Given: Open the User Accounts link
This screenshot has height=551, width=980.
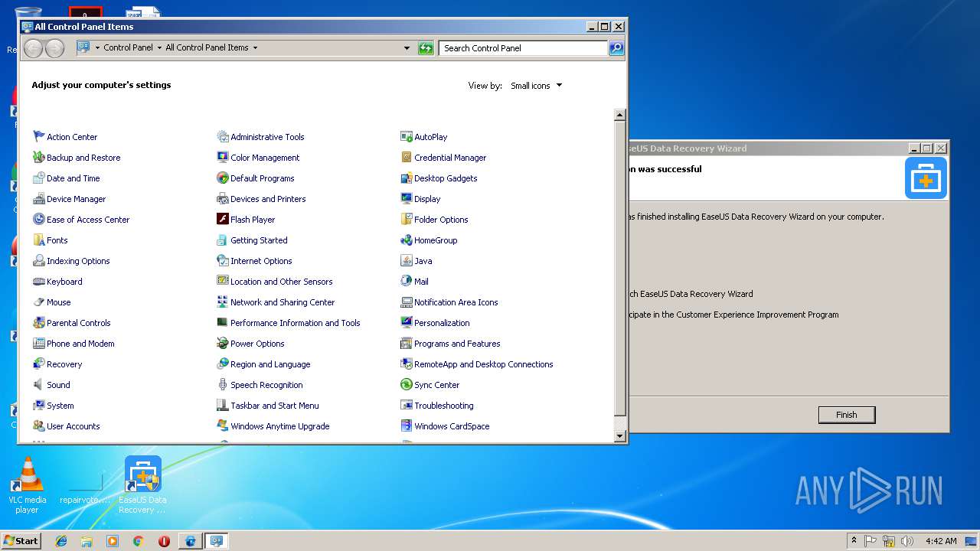Looking at the screenshot, I should tap(73, 426).
